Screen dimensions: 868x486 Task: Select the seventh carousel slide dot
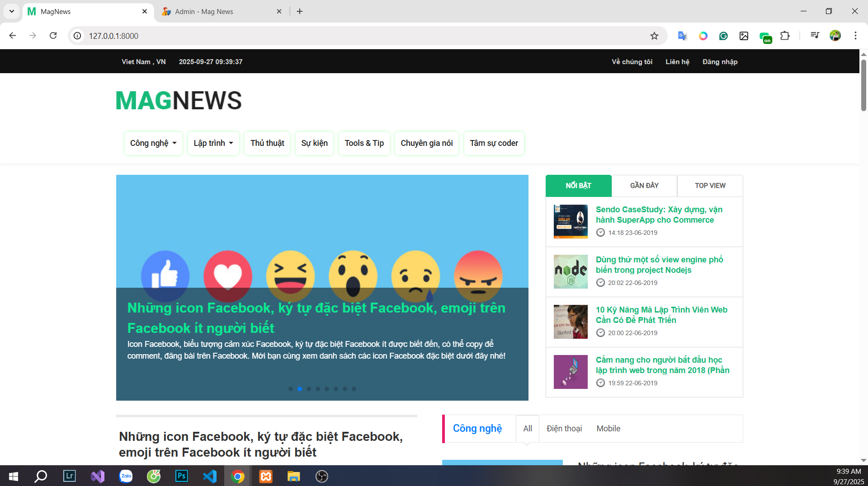click(345, 389)
